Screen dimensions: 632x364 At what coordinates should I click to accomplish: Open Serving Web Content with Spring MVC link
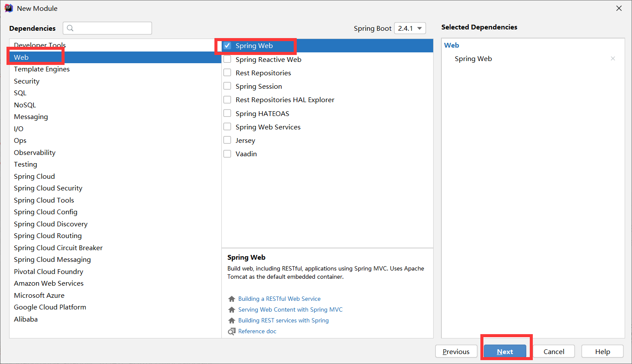(290, 309)
